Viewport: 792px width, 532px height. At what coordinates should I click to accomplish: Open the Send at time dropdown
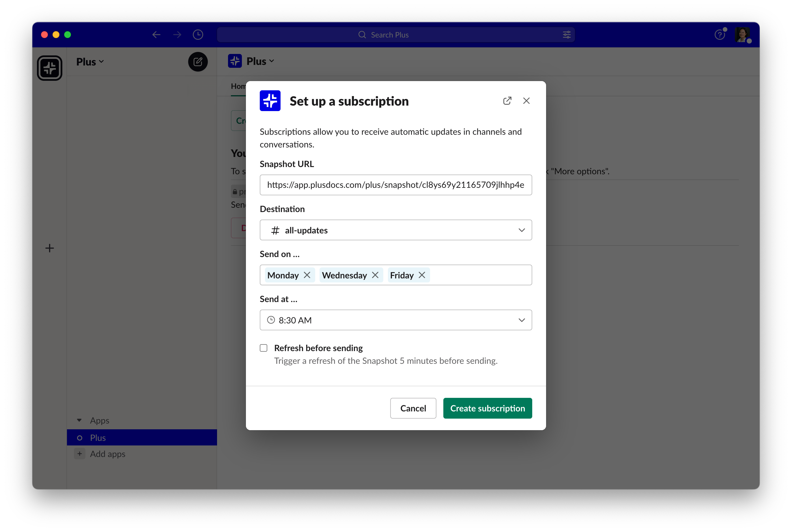pos(396,320)
